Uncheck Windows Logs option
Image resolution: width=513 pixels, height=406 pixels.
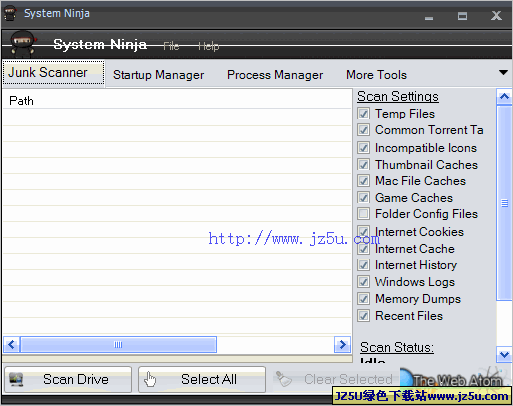(x=363, y=282)
